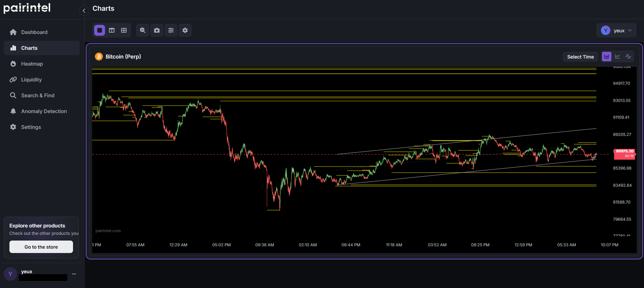Click Go to the store button
This screenshot has height=288, width=644.
click(x=41, y=247)
